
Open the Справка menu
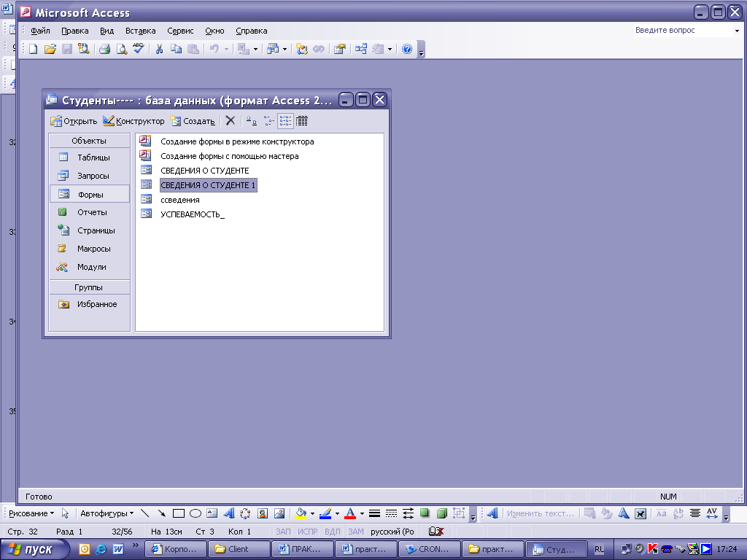(x=252, y=31)
